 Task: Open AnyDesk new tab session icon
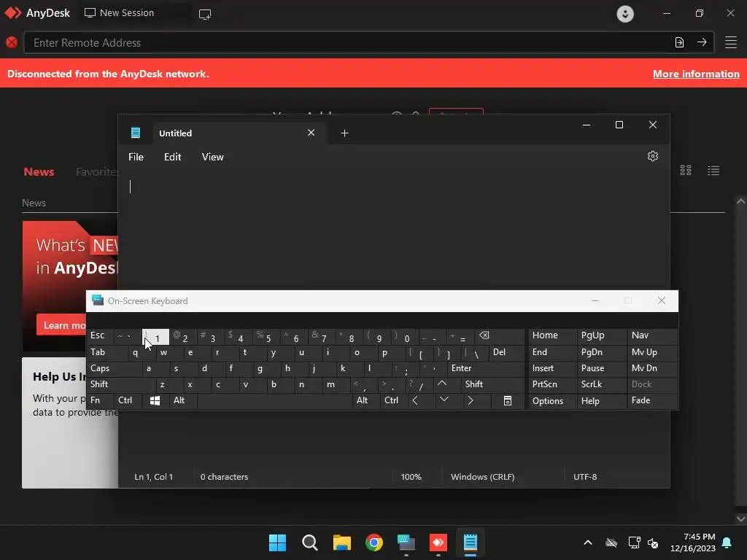pyautogui.click(x=205, y=14)
